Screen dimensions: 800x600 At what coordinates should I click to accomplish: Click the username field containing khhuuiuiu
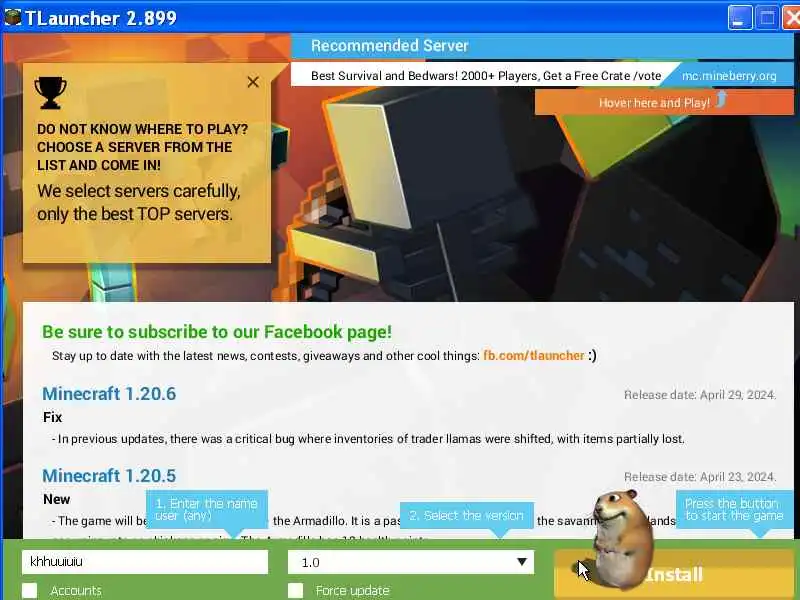pos(145,562)
